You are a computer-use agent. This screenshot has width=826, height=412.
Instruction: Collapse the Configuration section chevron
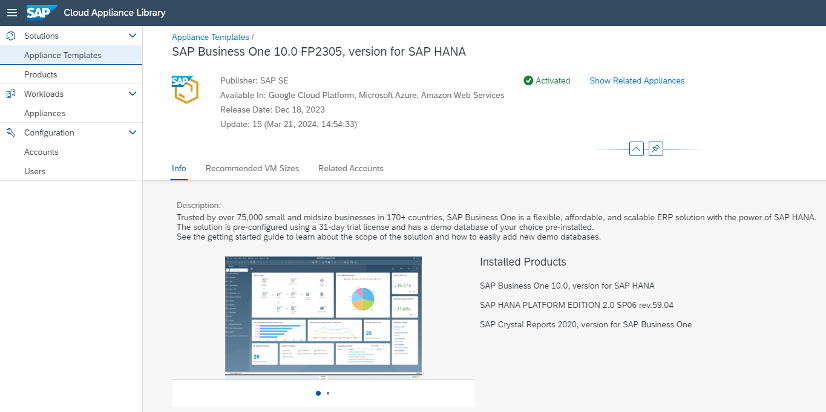[x=132, y=132]
